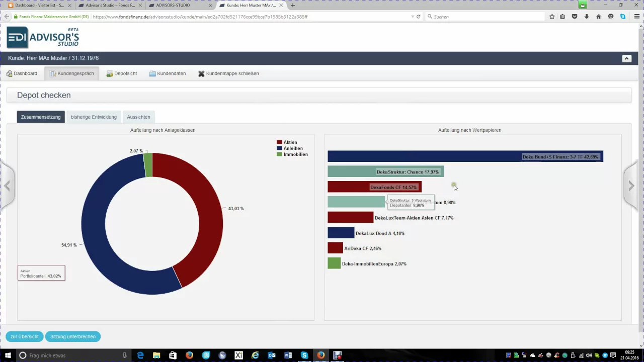Open File Explorer from taskbar
This screenshot has height=362, width=644.
click(x=156, y=355)
